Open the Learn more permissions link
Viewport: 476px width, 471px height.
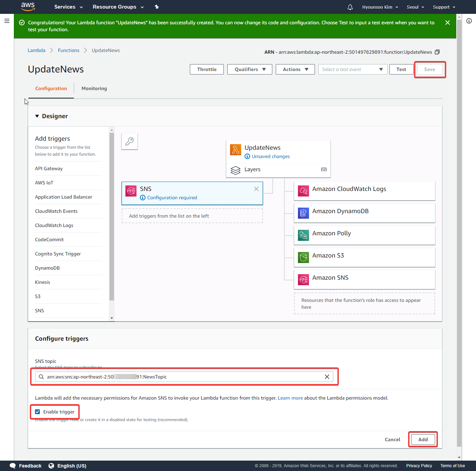[x=290, y=398]
